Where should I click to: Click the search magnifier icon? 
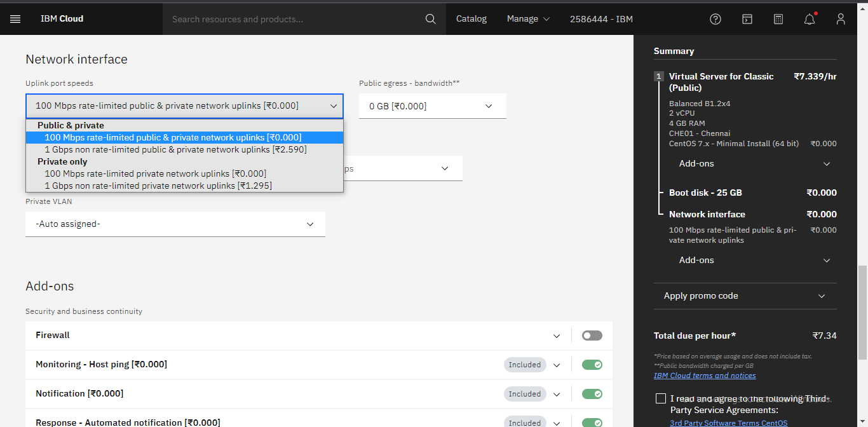[430, 19]
